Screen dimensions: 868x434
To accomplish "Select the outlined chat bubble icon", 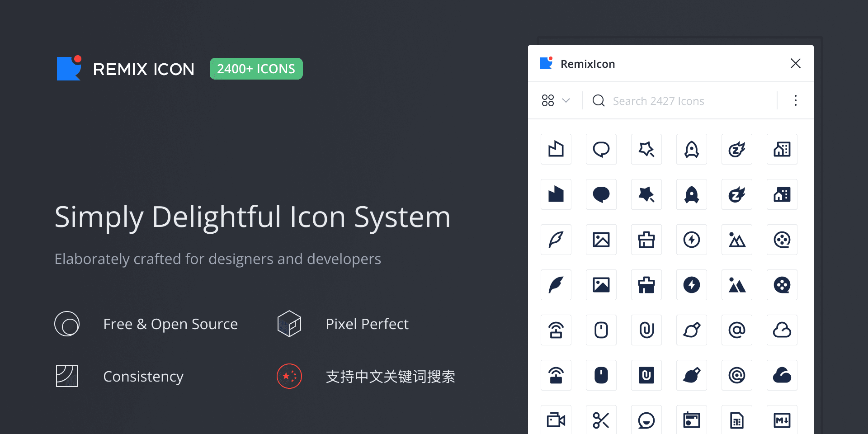I will [x=601, y=149].
